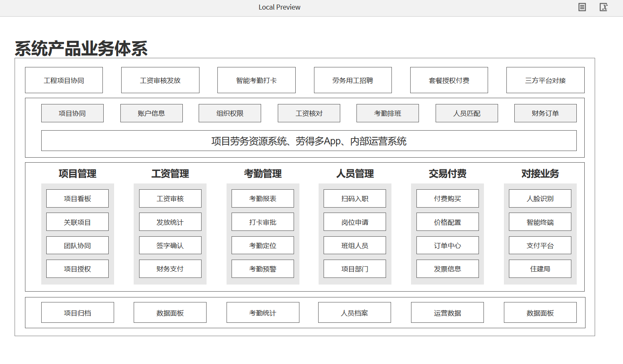Select the 智能终端 item
The height and width of the screenshot is (364, 623).
540,222
